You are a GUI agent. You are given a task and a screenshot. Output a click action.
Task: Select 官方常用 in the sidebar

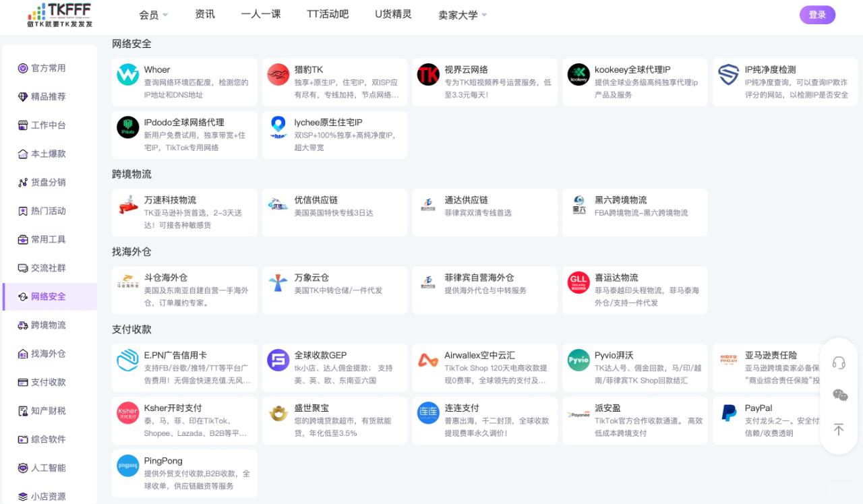point(50,68)
